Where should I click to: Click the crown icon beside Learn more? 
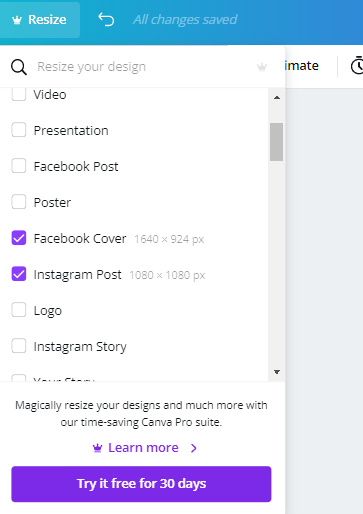[x=97, y=448]
